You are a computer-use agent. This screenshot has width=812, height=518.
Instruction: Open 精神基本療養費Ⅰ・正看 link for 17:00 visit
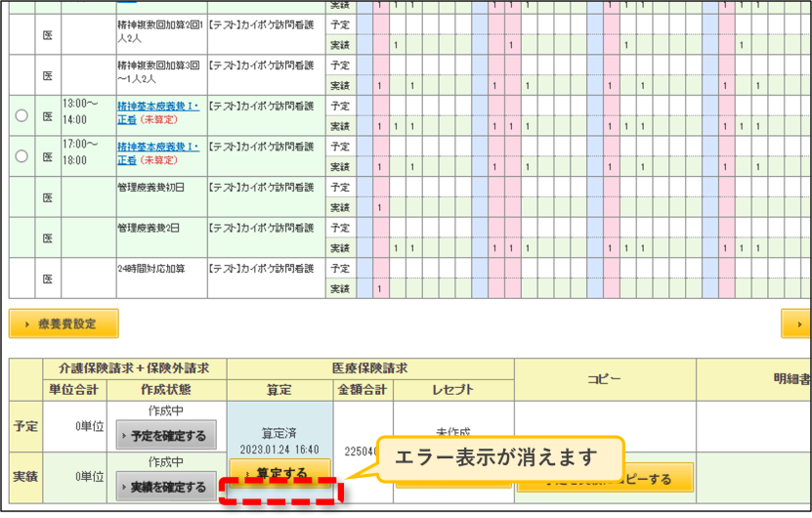(158, 152)
